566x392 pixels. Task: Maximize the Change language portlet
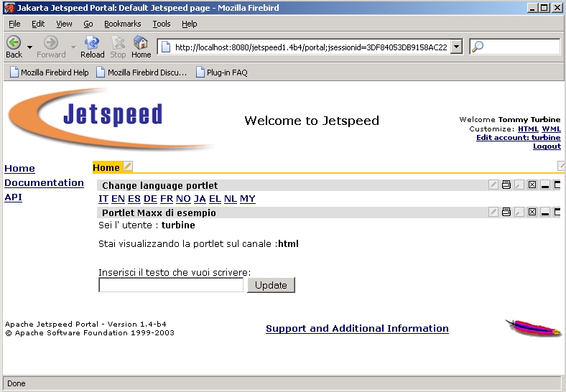557,185
